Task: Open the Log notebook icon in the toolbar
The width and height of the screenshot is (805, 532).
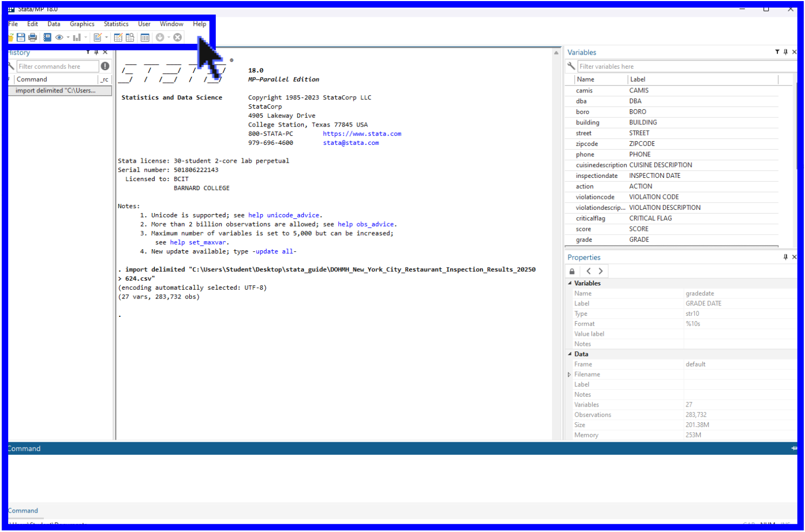Action: [47, 37]
